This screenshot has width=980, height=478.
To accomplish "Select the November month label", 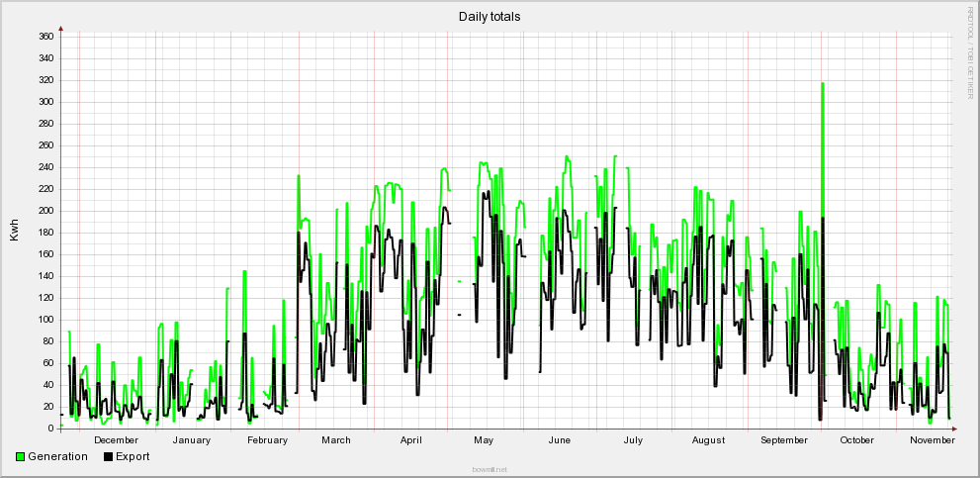I will point(933,440).
